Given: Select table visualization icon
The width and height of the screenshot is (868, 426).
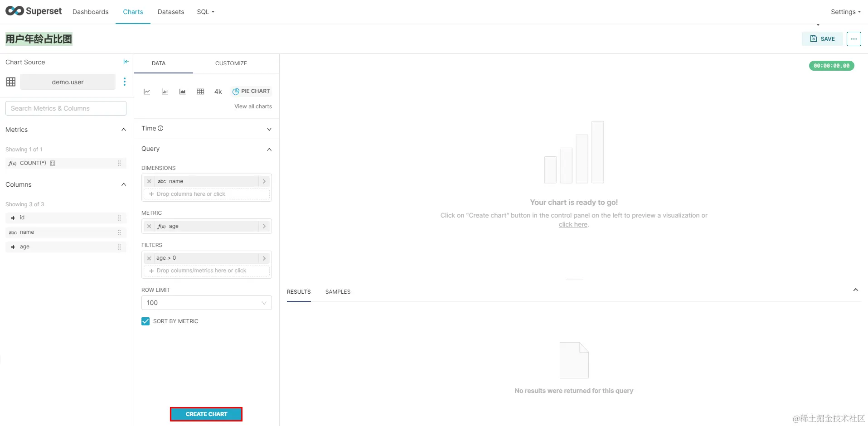Looking at the screenshot, I should tap(200, 92).
